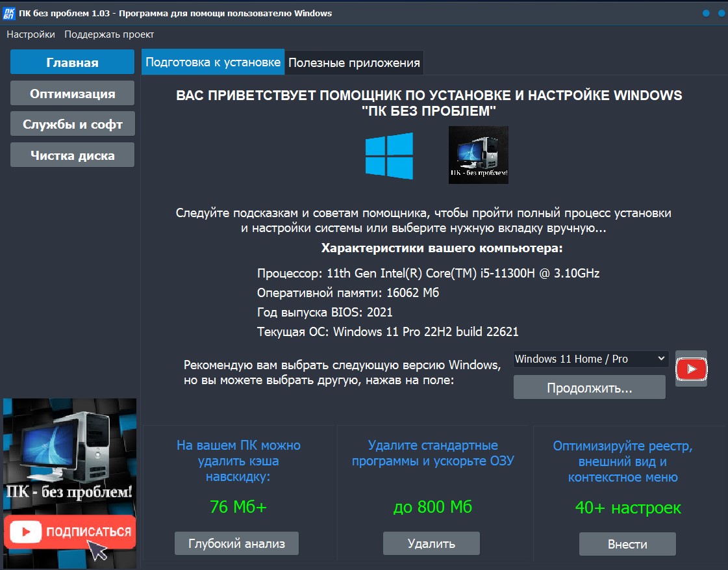The width and height of the screenshot is (728, 570).
Task: Select the Главная sidebar section
Action: click(x=73, y=62)
